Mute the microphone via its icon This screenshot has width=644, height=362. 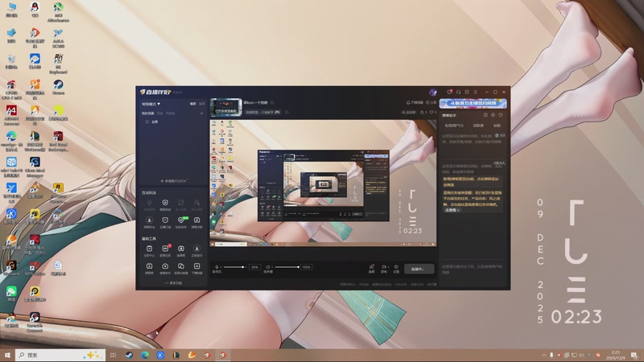tap(217, 267)
